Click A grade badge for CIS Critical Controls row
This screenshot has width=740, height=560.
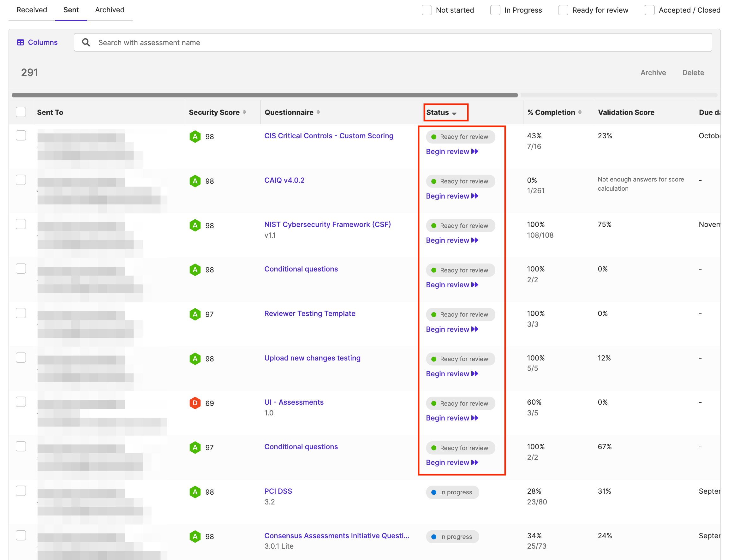click(195, 136)
